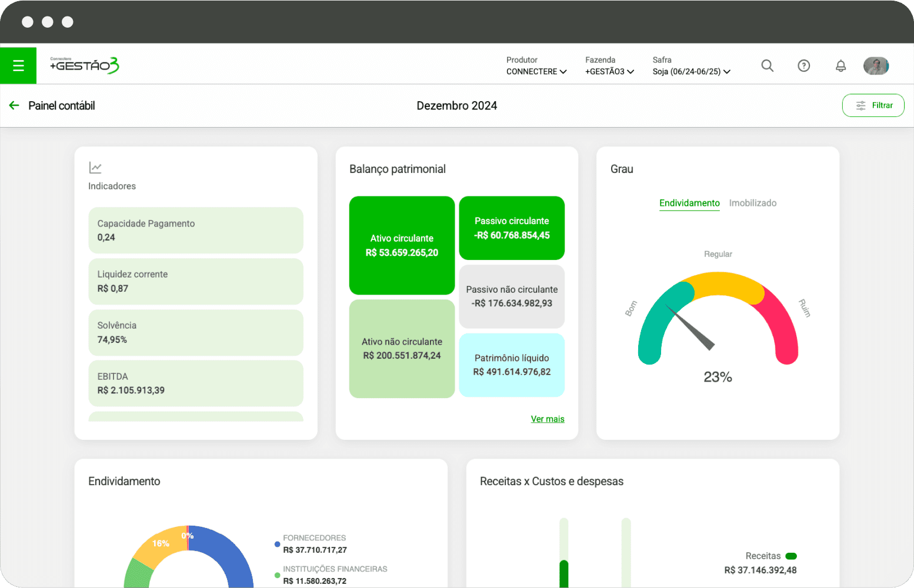This screenshot has height=588, width=914.
Task: Select the Ativo circulante tile
Action: (402, 245)
